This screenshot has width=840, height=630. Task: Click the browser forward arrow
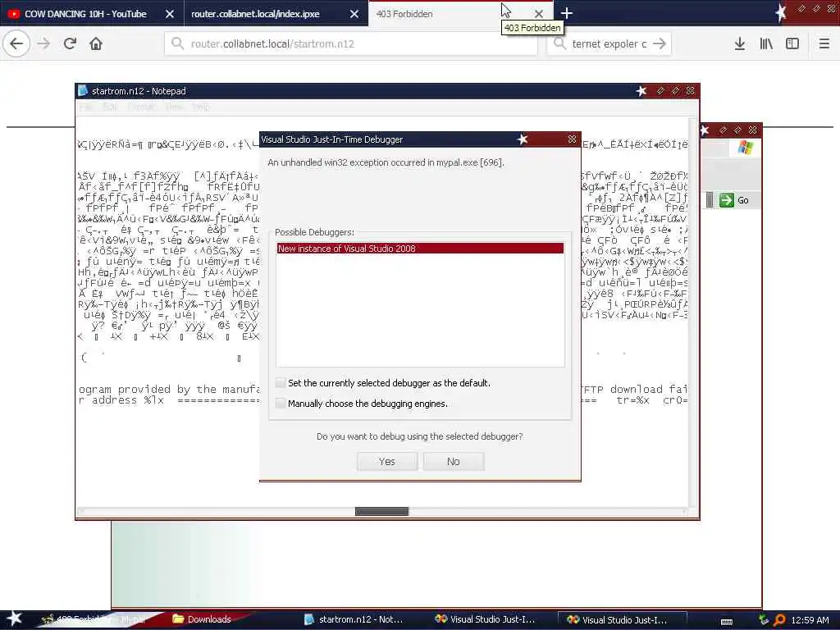click(43, 43)
